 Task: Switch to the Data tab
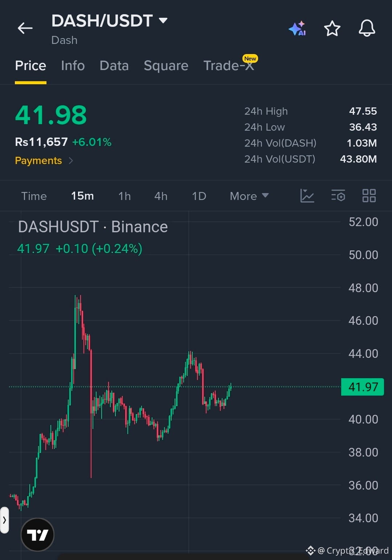click(114, 66)
